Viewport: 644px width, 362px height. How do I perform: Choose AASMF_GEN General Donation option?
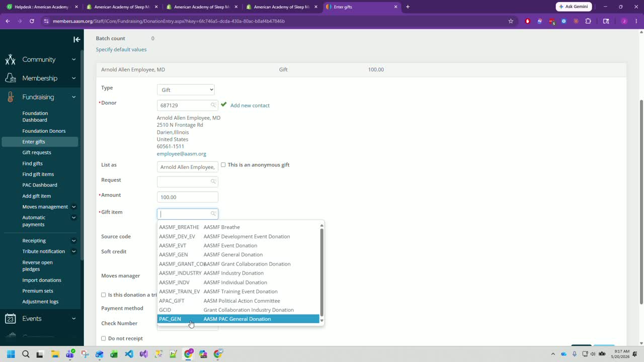(238, 254)
